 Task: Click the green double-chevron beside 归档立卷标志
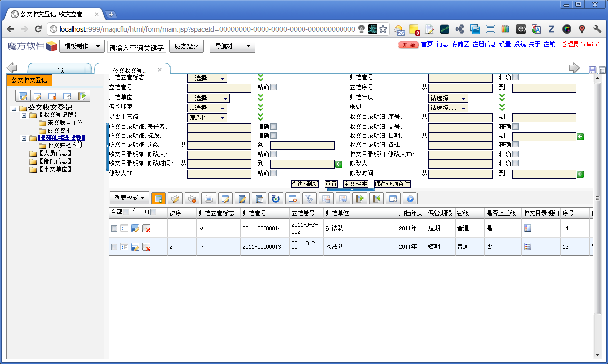tap(261, 77)
